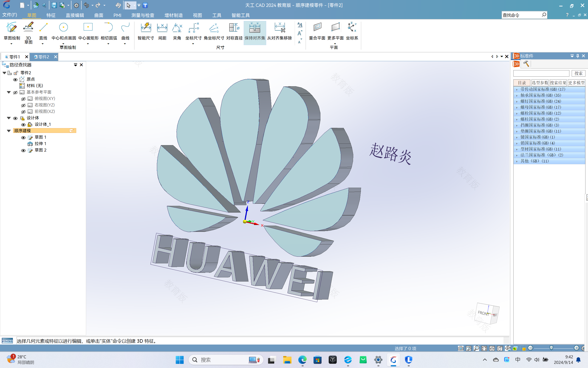Toggle visibility eye of 原点

pos(15,79)
